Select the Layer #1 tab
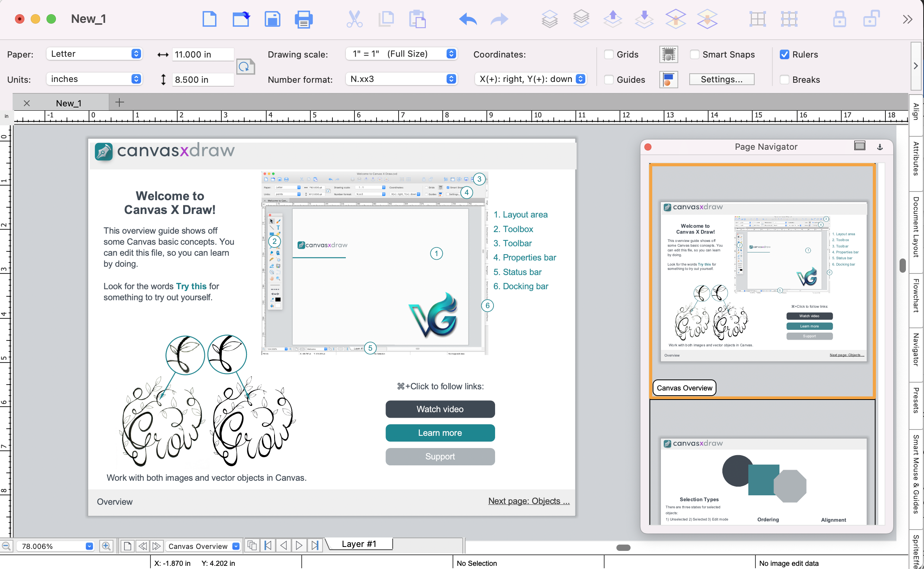 (359, 544)
